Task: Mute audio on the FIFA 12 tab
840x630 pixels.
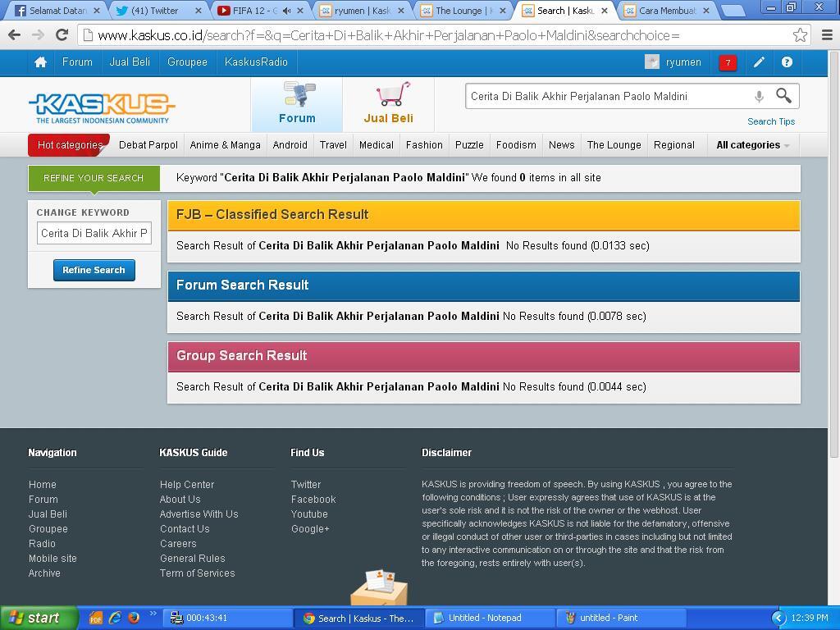Action: click(x=286, y=11)
